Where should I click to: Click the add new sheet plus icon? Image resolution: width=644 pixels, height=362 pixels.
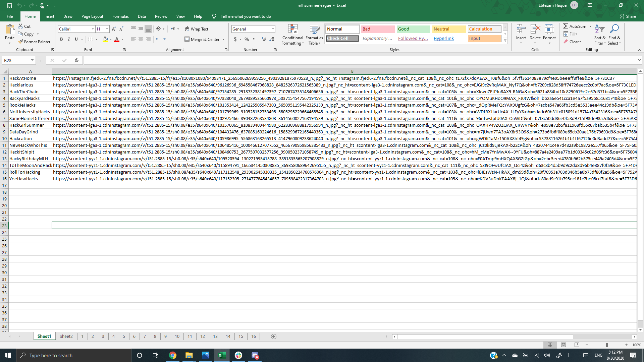[x=274, y=337]
